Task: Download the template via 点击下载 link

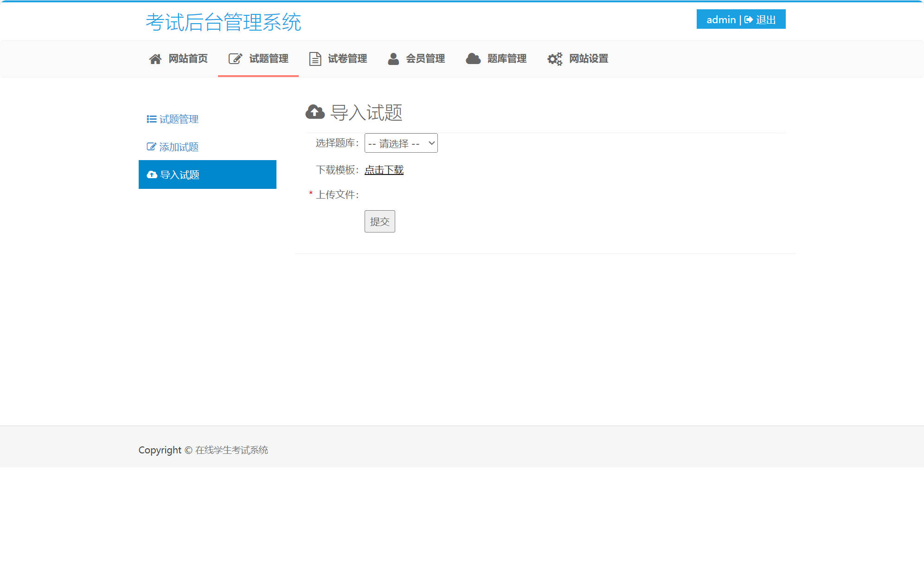Action: coord(384,170)
